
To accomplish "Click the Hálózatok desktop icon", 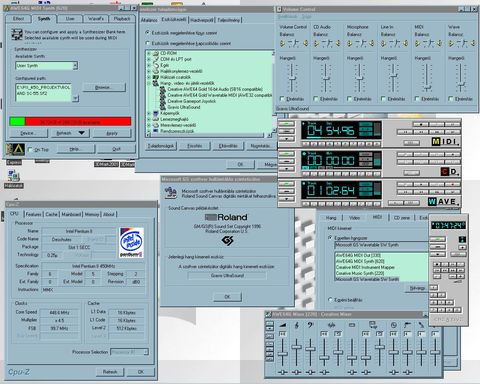I will pos(13,179).
